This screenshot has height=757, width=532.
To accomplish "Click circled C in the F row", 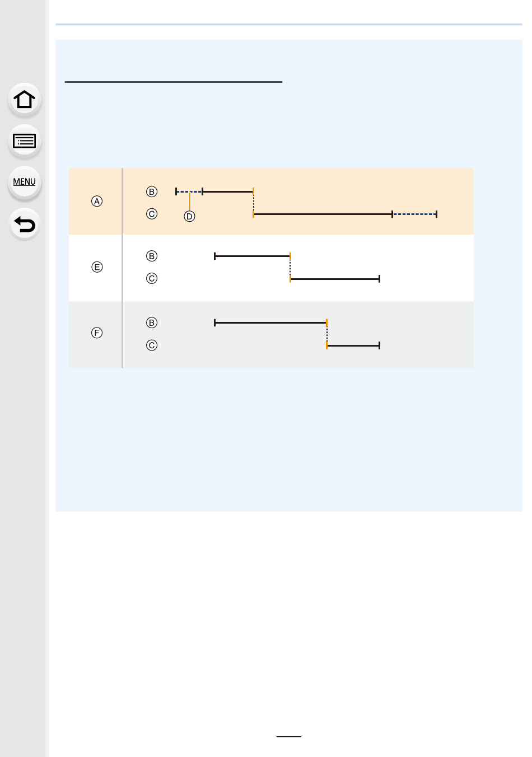I will (152, 345).
